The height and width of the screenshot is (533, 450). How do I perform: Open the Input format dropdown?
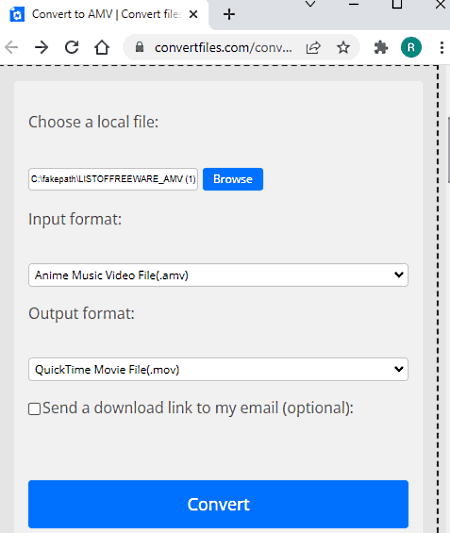[218, 275]
